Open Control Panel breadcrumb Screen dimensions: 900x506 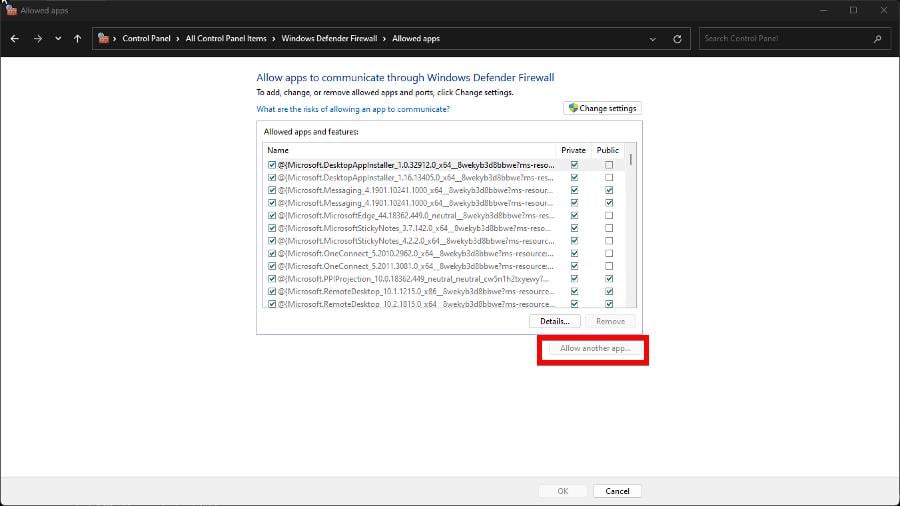pos(146,38)
